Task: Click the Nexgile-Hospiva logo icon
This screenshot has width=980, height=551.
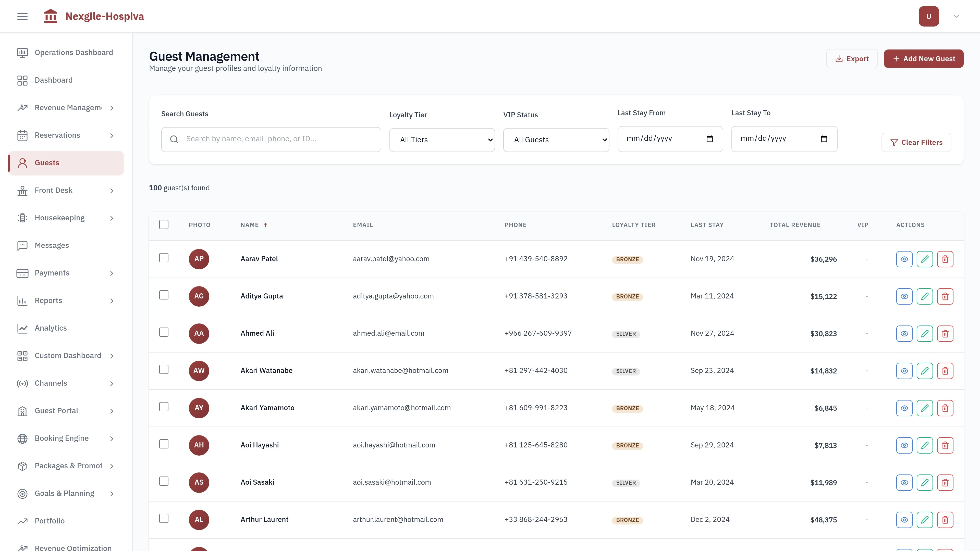Action: [x=51, y=16]
